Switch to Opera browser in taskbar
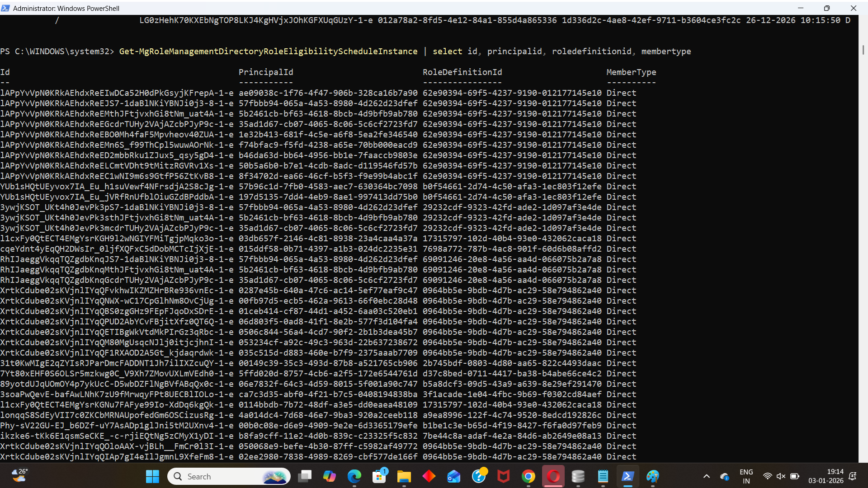 (x=553, y=476)
